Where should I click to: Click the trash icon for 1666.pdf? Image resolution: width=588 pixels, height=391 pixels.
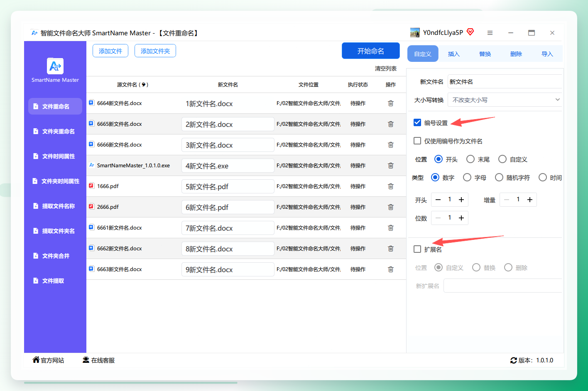click(x=391, y=186)
